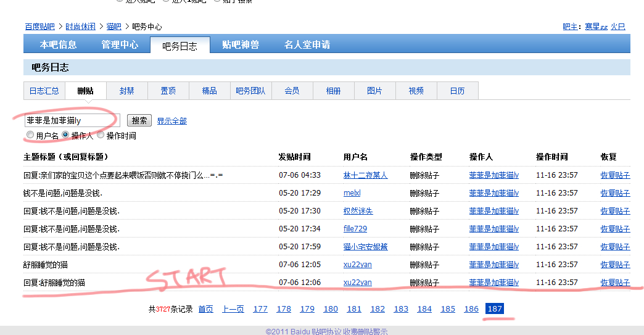Go to 首页 first page
The image size is (644, 335).
(206, 308)
